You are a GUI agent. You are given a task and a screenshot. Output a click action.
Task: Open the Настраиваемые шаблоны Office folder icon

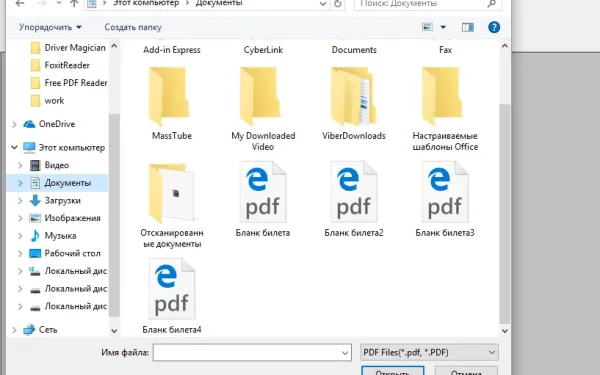coord(442,96)
